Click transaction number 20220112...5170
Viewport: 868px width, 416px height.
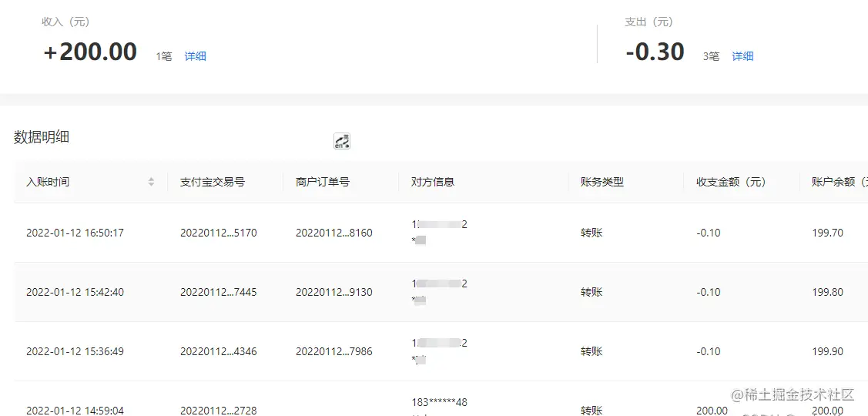point(218,233)
